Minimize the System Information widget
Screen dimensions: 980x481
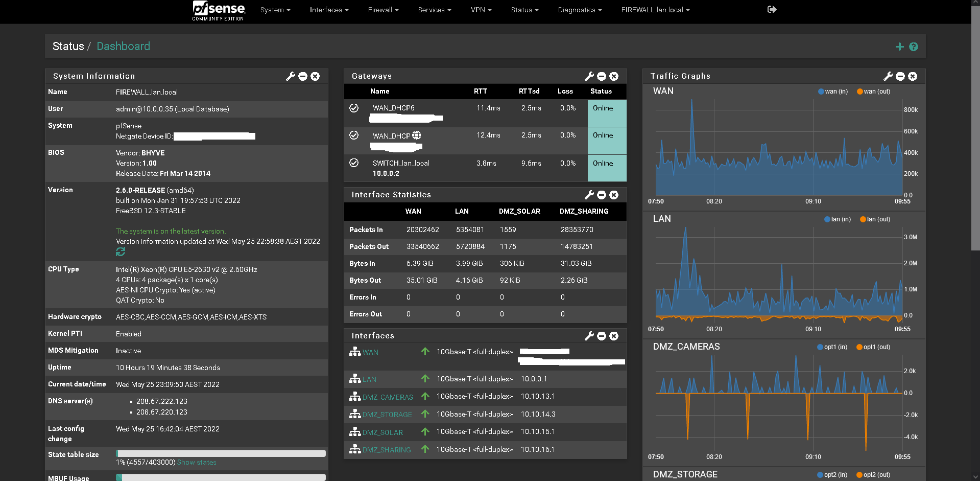click(303, 76)
